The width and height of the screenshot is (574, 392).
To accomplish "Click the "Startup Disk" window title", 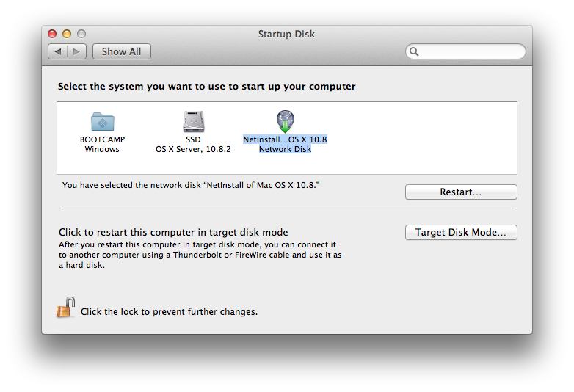I will pyautogui.click(x=286, y=34).
